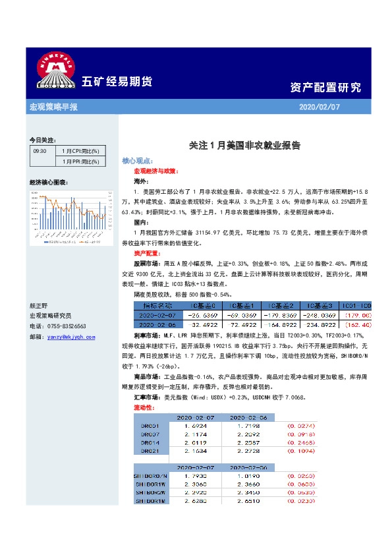
Task: Click the 利率市场 paragraph label
Action: pyautogui.click(x=147, y=336)
